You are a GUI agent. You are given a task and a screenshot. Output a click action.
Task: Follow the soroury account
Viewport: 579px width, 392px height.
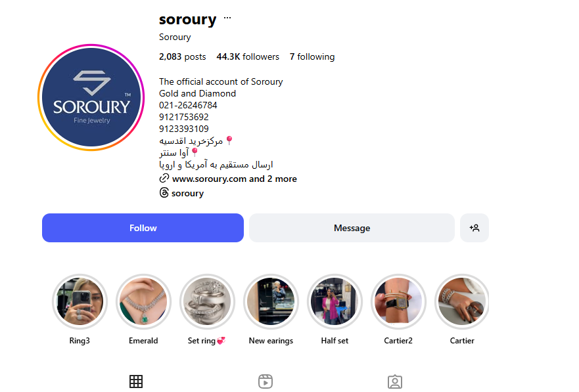(143, 228)
